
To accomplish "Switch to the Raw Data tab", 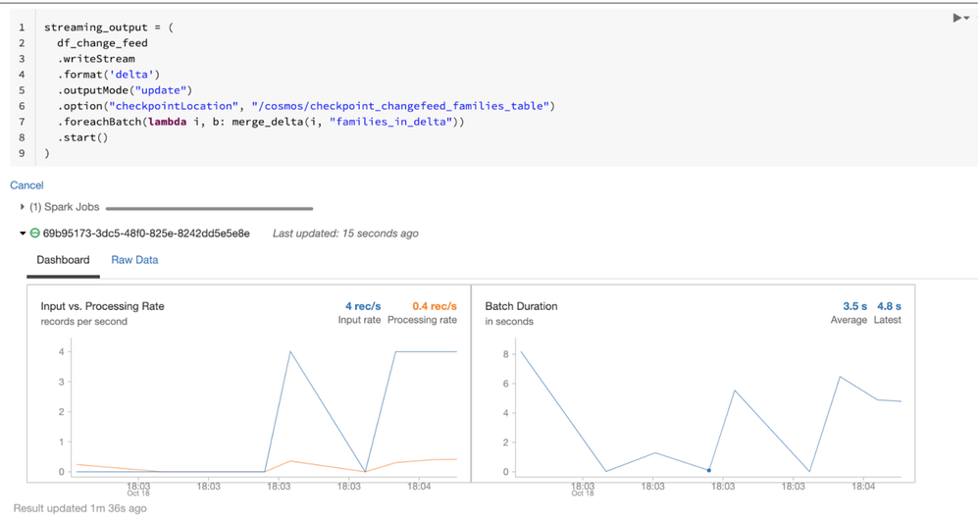I will [x=134, y=260].
